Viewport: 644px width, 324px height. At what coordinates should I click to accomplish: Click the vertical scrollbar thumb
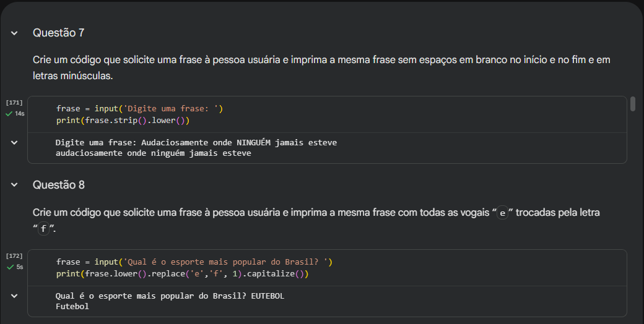pyautogui.click(x=633, y=104)
